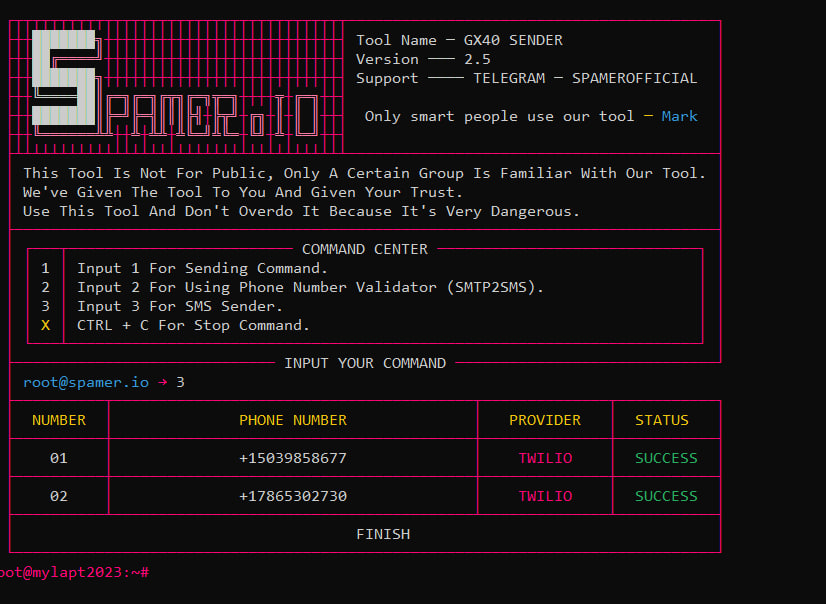Click the COMMAND CENTER heading

tap(364, 249)
